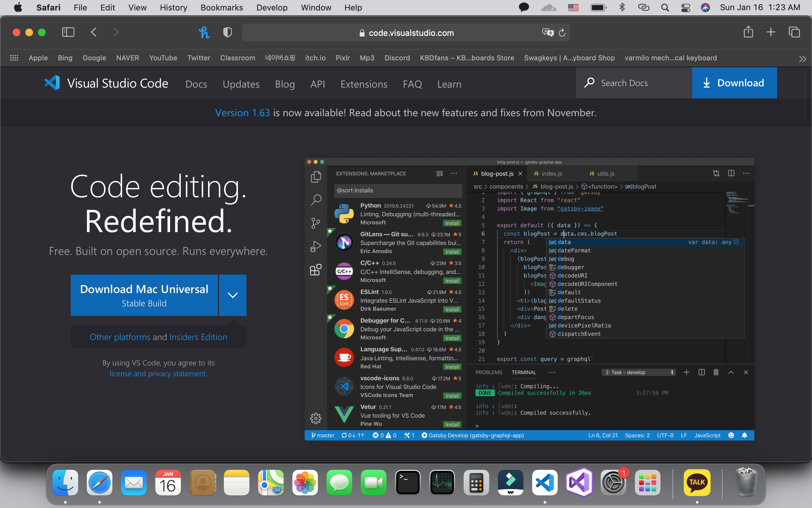This screenshot has height=508, width=812.
Task: Go back with the Safari back arrow
Action: coord(94,32)
